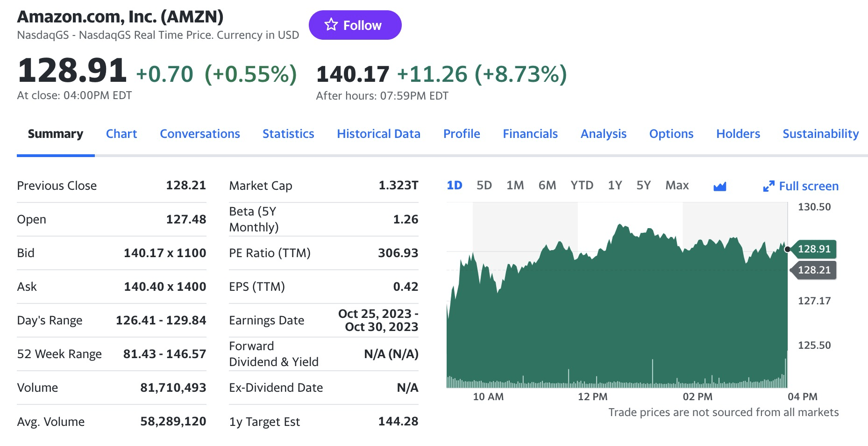868x446 pixels.
Task: Click the Full screen expand arrows icon
Action: pyautogui.click(x=768, y=187)
